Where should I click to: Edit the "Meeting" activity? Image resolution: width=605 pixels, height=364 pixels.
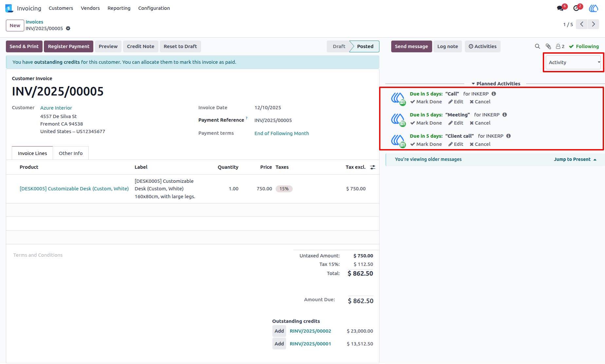point(456,123)
